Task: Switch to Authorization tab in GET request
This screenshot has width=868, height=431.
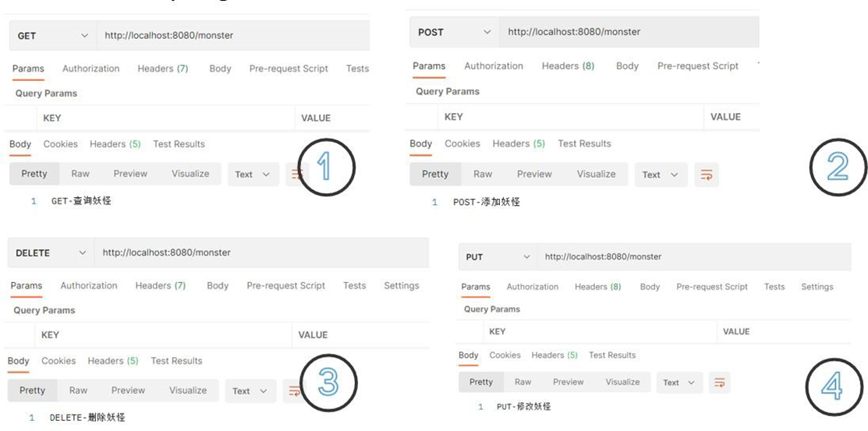Action: click(90, 69)
